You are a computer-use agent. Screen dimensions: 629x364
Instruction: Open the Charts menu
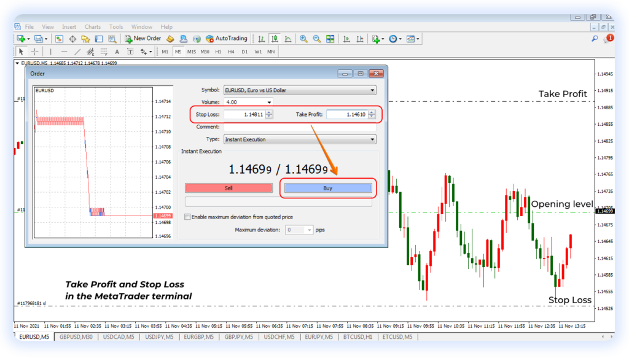[92, 26]
